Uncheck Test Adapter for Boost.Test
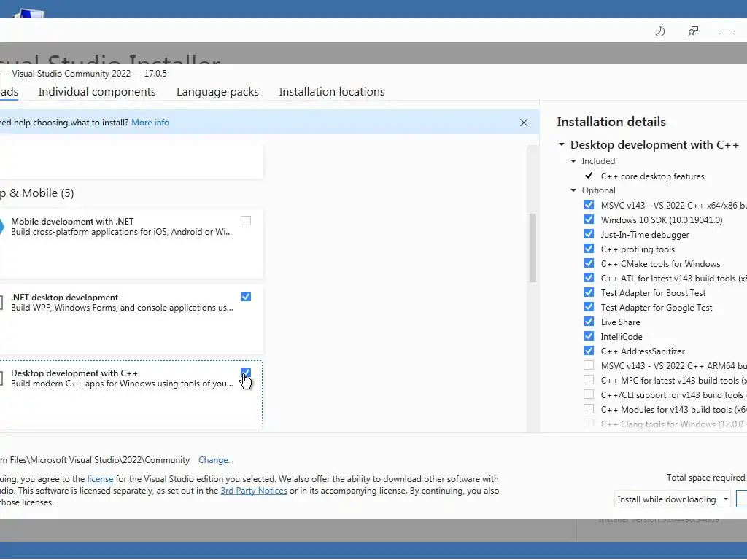 pyautogui.click(x=589, y=292)
